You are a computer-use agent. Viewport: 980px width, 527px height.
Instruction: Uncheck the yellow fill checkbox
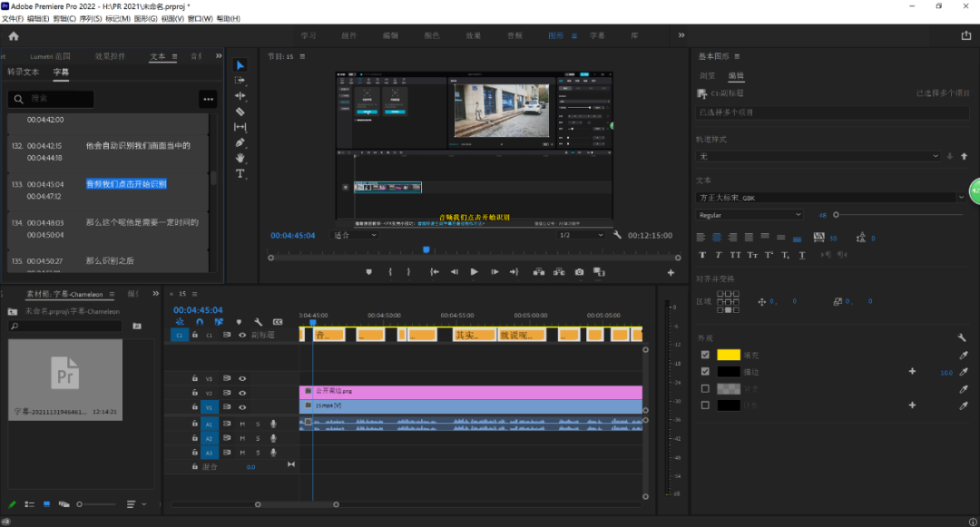click(x=705, y=355)
